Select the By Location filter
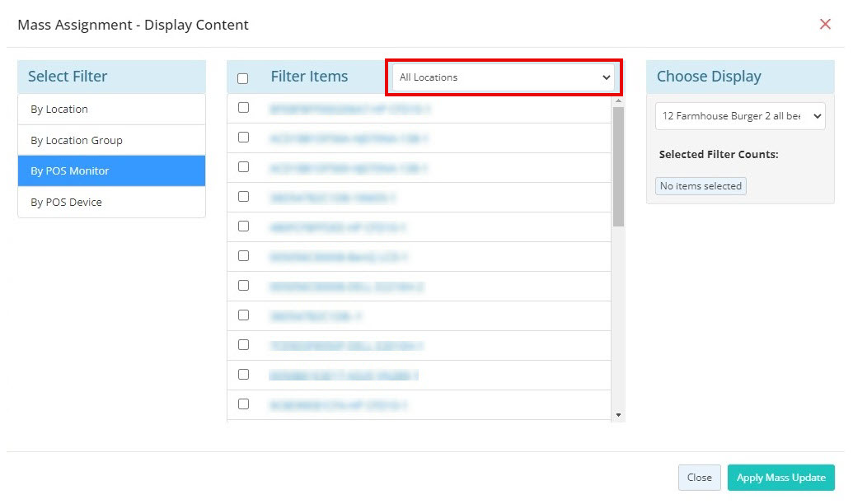Viewport: 853px width, 504px height. (111, 110)
